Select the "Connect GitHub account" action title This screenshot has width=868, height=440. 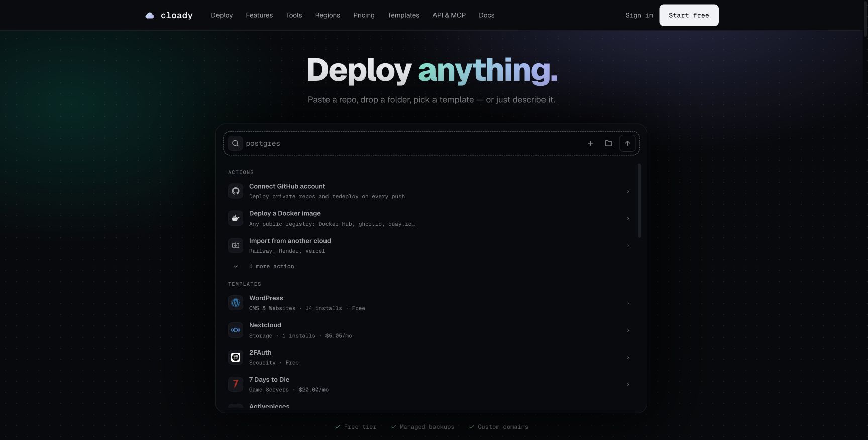coord(287,186)
